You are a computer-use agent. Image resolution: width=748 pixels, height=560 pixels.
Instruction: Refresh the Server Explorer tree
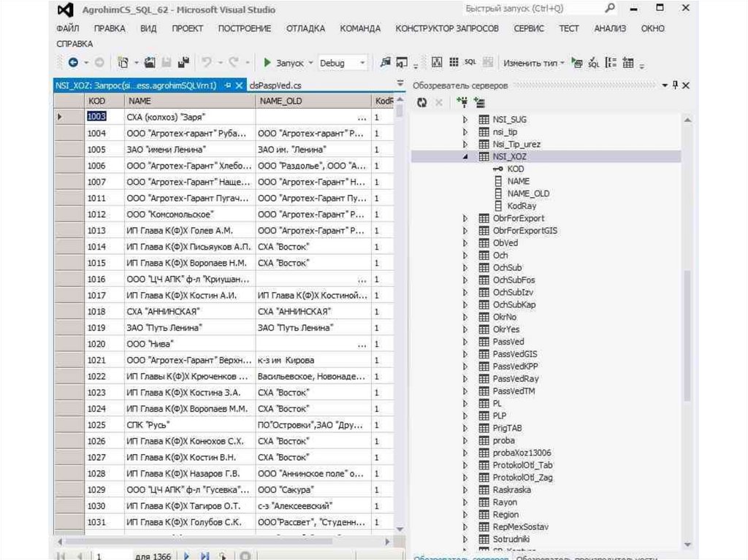pos(422,103)
